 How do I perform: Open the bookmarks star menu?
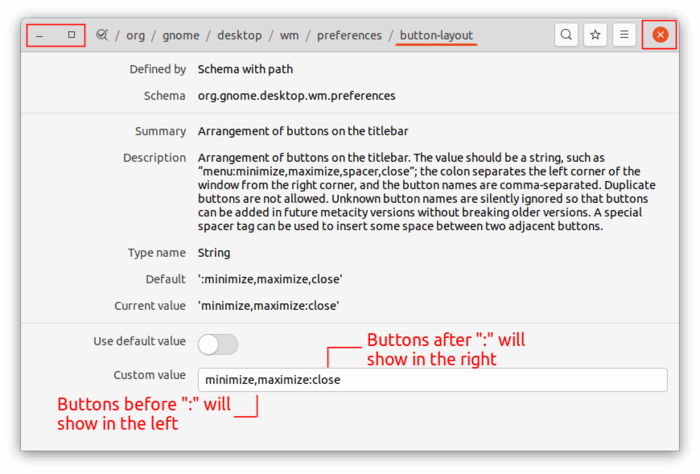tap(595, 35)
